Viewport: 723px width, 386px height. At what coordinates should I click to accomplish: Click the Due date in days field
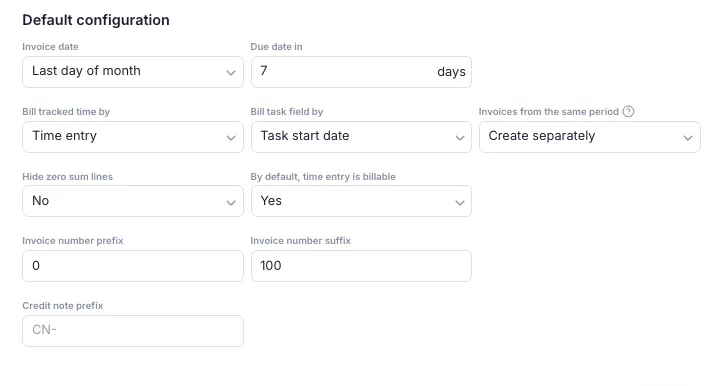[x=361, y=72]
